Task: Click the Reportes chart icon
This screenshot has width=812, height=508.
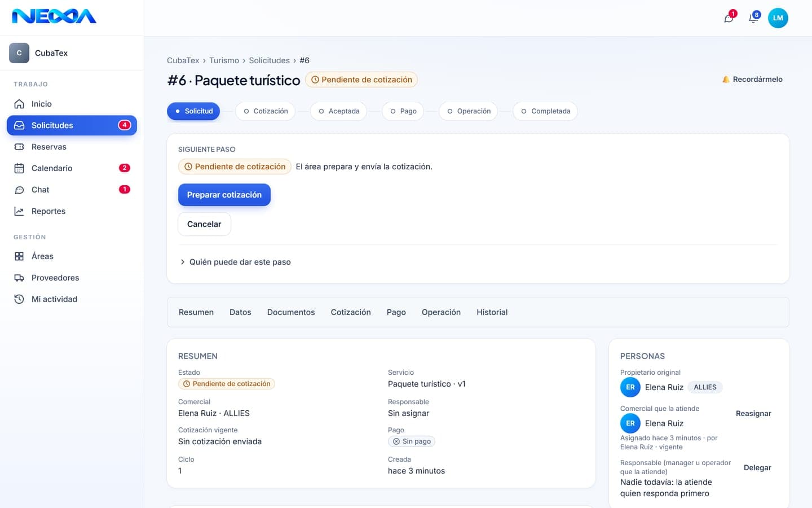Action: [19, 211]
